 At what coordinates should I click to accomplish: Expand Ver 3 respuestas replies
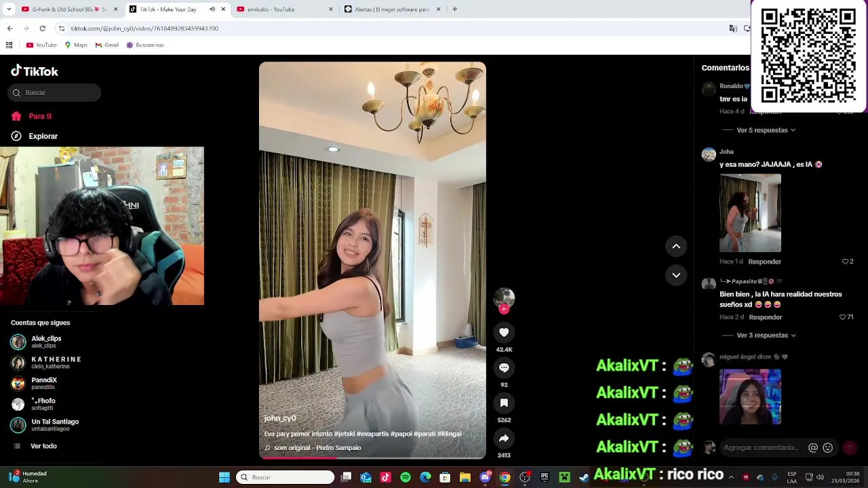point(766,335)
